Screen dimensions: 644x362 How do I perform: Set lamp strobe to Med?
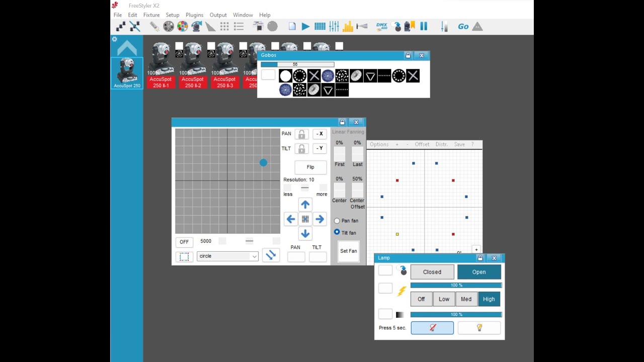point(466,299)
